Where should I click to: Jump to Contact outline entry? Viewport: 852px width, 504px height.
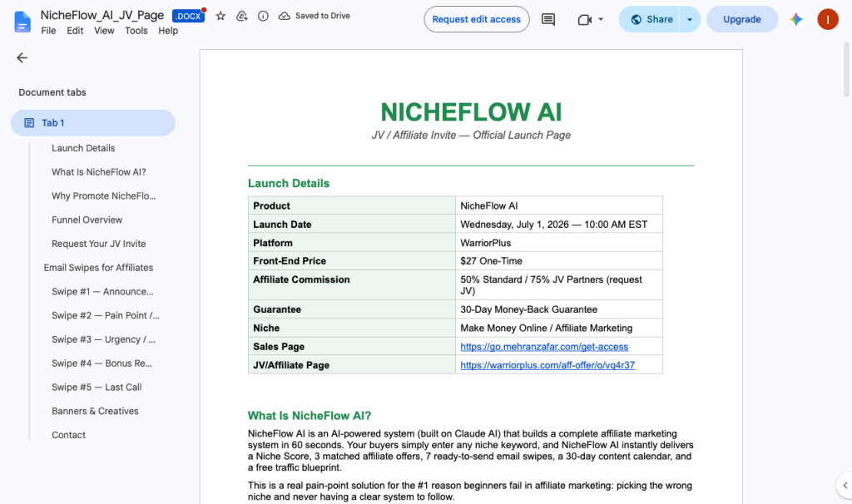(68, 434)
